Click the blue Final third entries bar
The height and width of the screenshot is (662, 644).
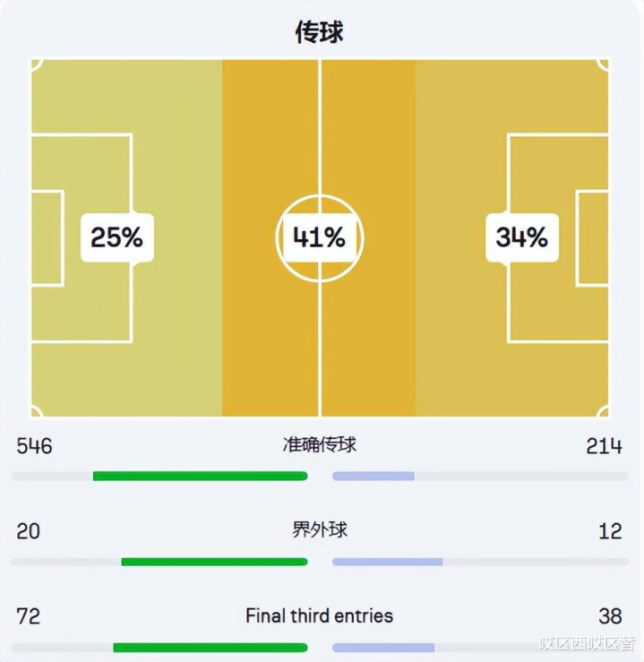(383, 648)
